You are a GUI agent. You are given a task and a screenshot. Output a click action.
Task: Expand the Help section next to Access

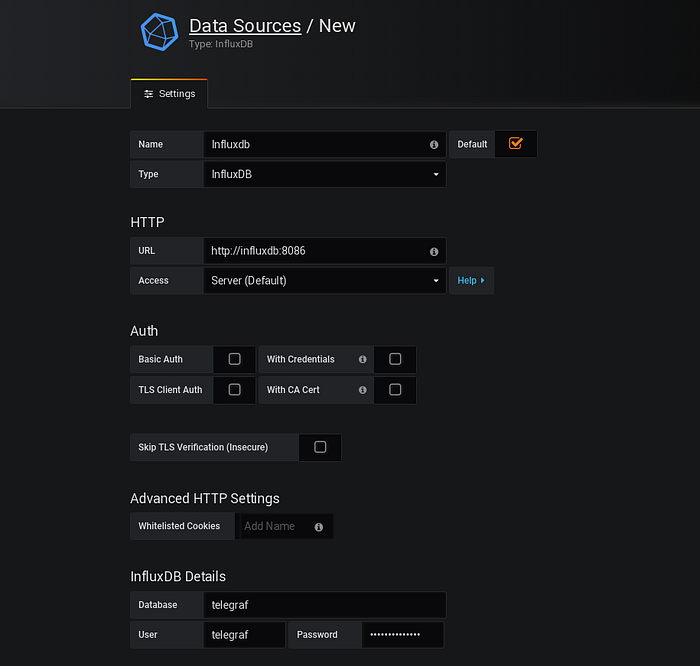(x=471, y=280)
